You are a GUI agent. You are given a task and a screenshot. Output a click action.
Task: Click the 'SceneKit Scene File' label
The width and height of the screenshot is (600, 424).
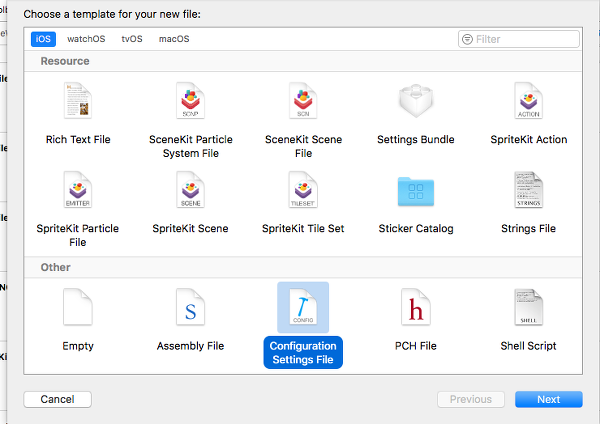point(303,146)
